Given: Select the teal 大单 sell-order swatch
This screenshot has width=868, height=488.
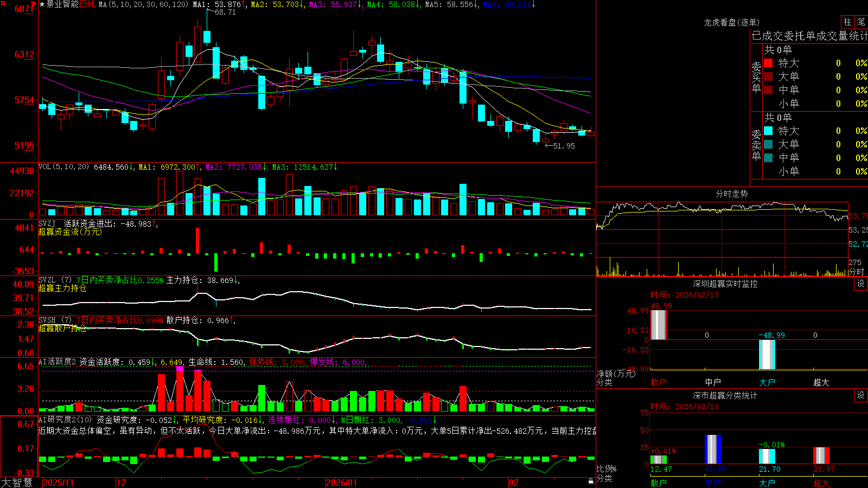Looking at the screenshot, I should pos(768,144).
